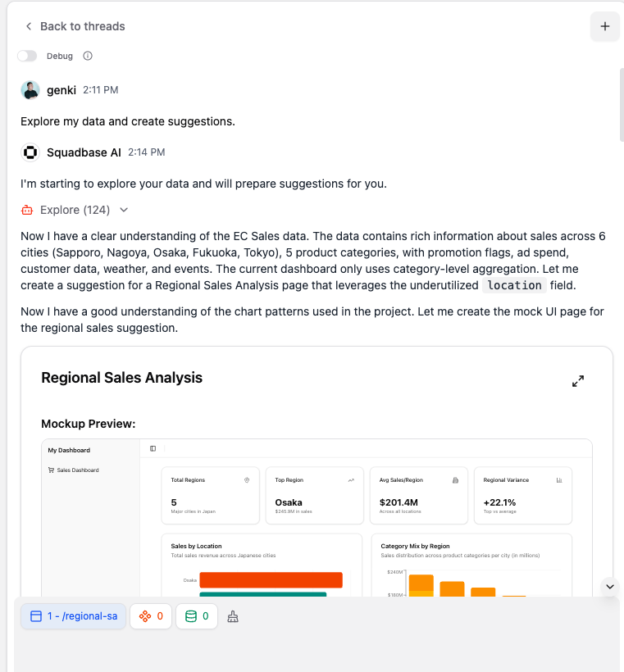The width and height of the screenshot is (624, 672).
Task: Click the broom clear icon
Action: point(233,616)
